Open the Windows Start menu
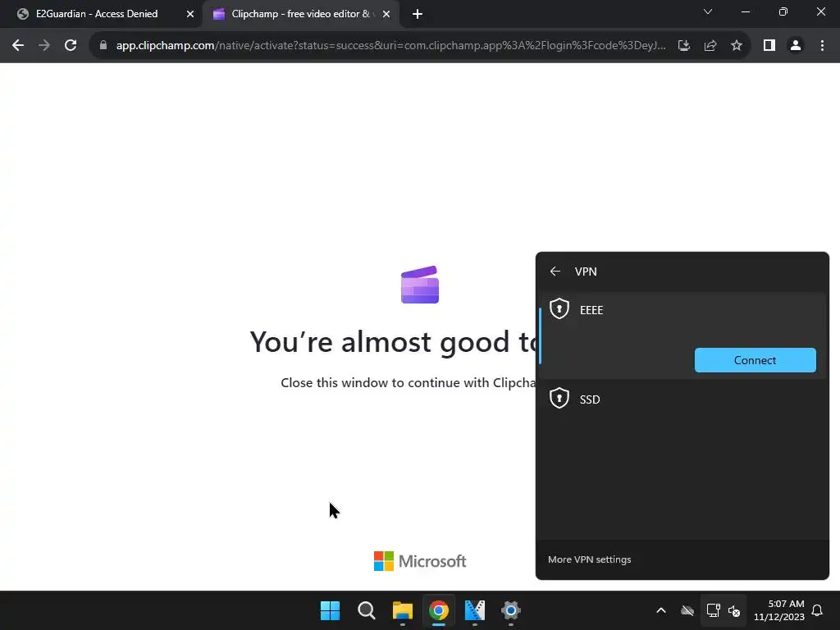The height and width of the screenshot is (630, 840). 330,610
